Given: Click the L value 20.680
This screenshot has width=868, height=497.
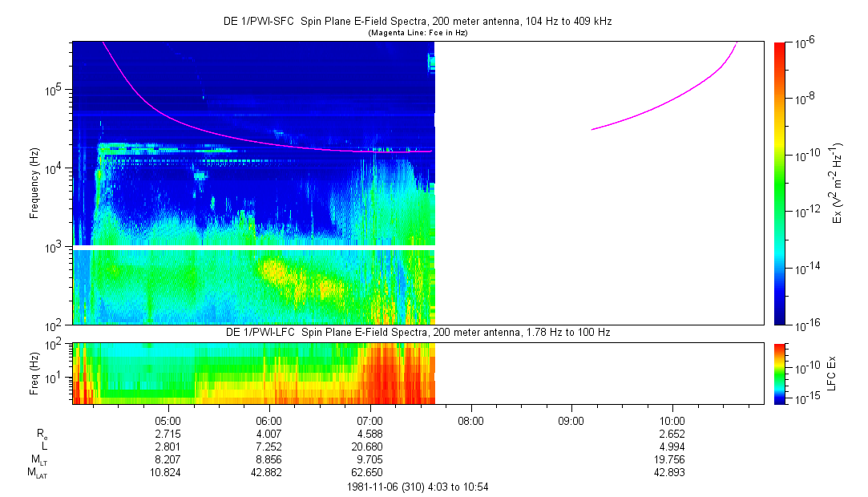Looking at the screenshot, I should (x=369, y=446).
